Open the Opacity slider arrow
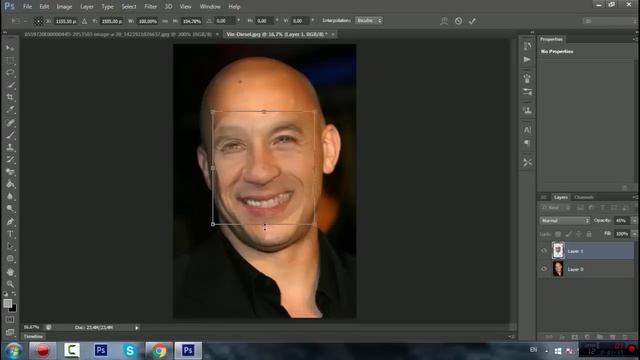The image size is (640, 360). 634,220
